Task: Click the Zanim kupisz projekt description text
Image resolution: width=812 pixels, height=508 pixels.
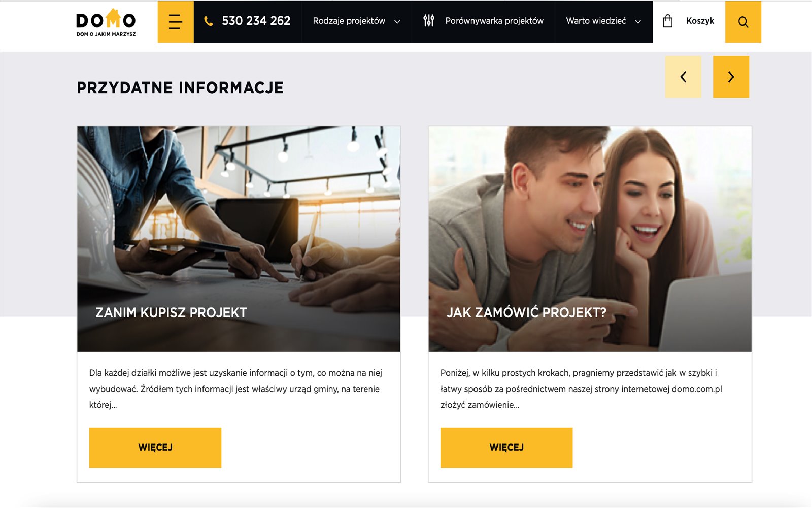Action: pos(236,389)
